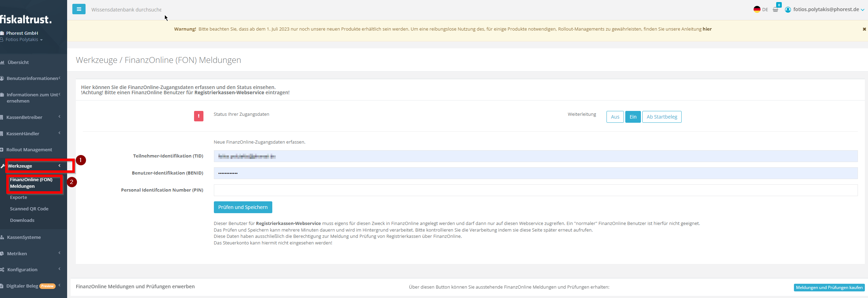
Task: Open the Scanned QR Code submenu item
Action: tap(29, 209)
